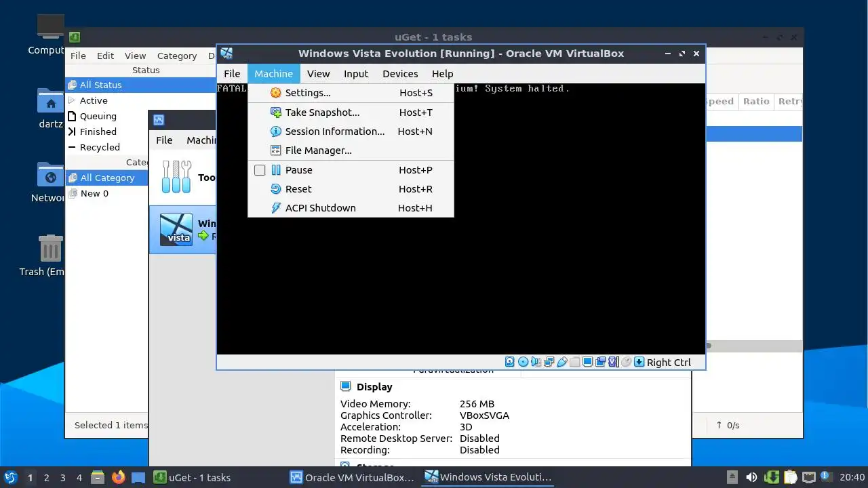This screenshot has width=868, height=488.
Task: Choose ACPI Shutdown menu entry
Action: 351,208
